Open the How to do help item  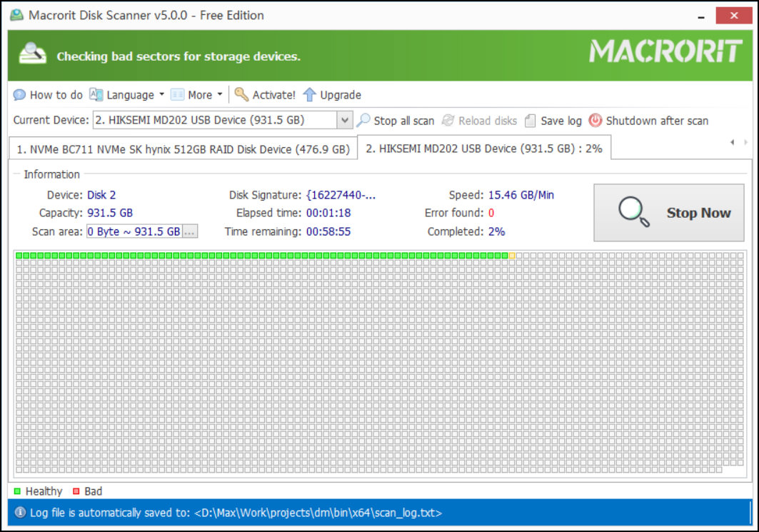[x=48, y=95]
